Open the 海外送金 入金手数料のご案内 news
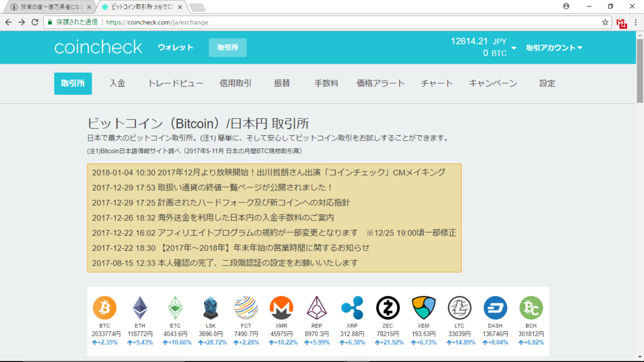 213,217
